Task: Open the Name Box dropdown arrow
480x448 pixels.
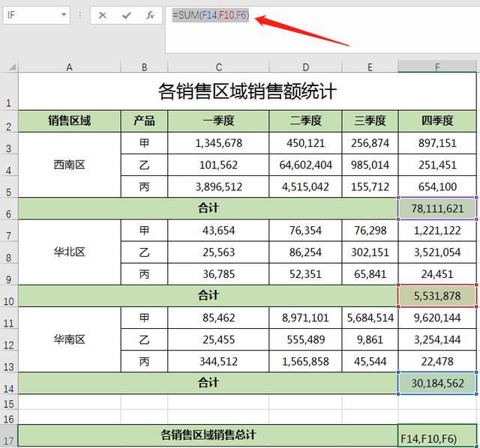Action: [64, 15]
